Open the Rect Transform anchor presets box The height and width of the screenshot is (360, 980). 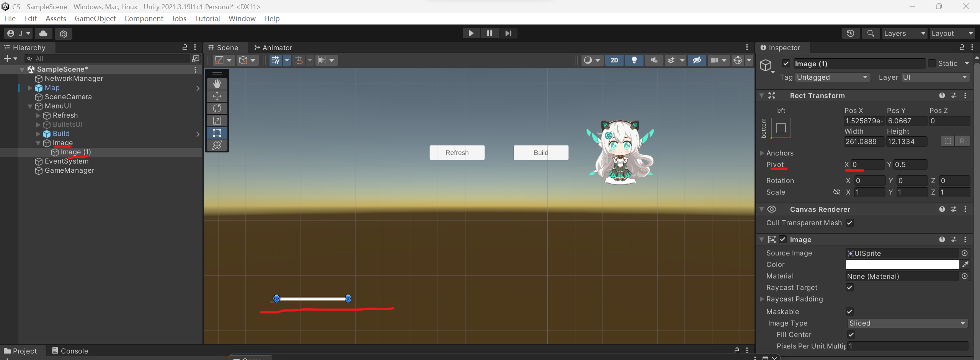coord(781,128)
